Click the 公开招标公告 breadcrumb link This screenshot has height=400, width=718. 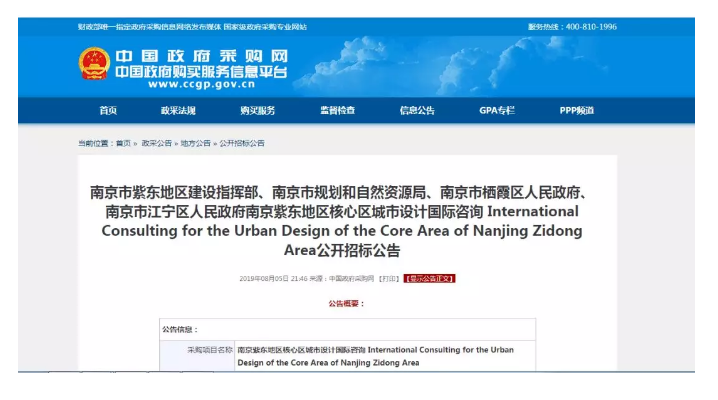click(242, 144)
